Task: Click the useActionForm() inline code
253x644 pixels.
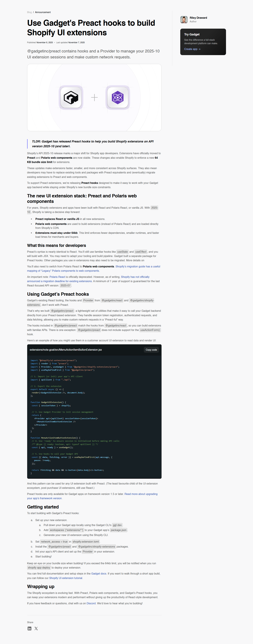Action: tap(150, 330)
